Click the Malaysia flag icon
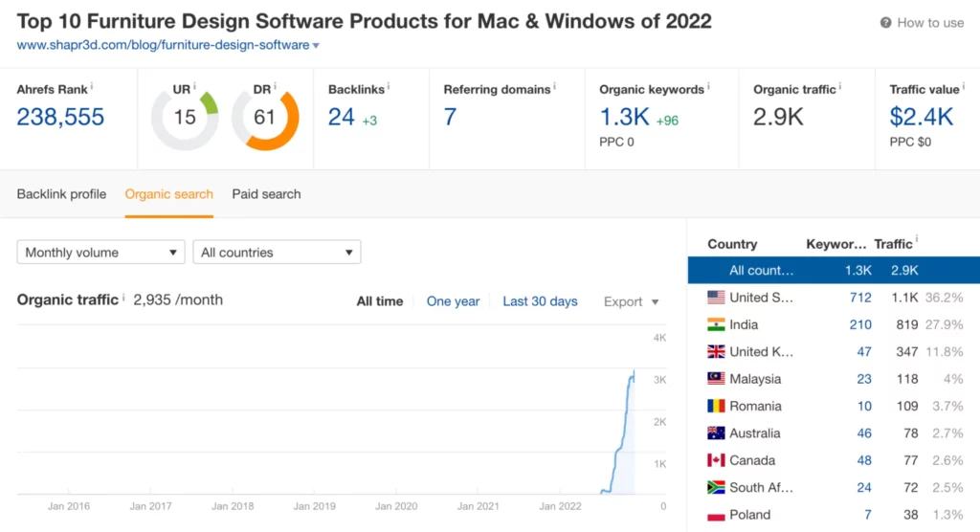The height and width of the screenshot is (532, 980). (716, 379)
